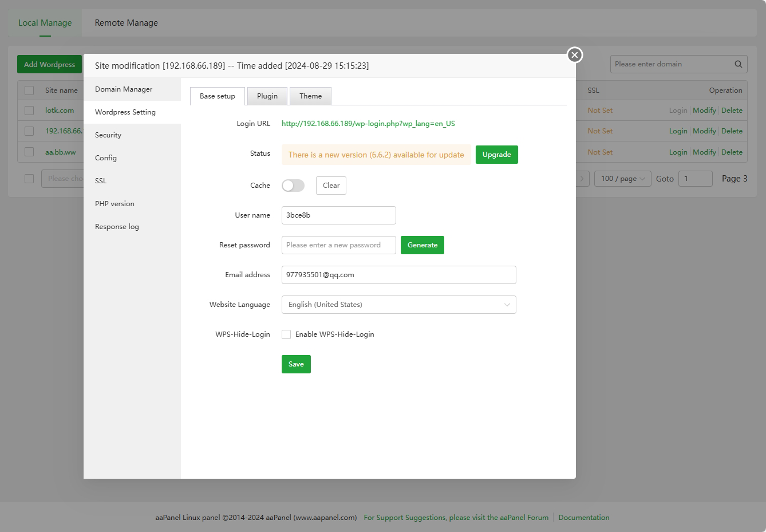The image size is (766, 532).
Task: Open the PHP version section
Action: 114,204
